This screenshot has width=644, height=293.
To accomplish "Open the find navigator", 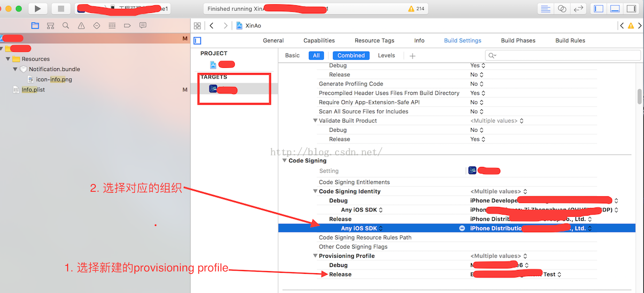I will (66, 26).
